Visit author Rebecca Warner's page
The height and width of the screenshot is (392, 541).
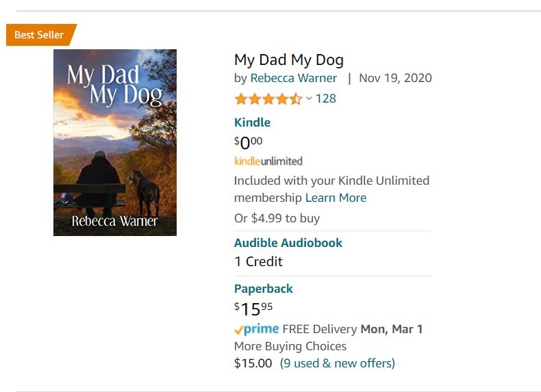pos(293,78)
